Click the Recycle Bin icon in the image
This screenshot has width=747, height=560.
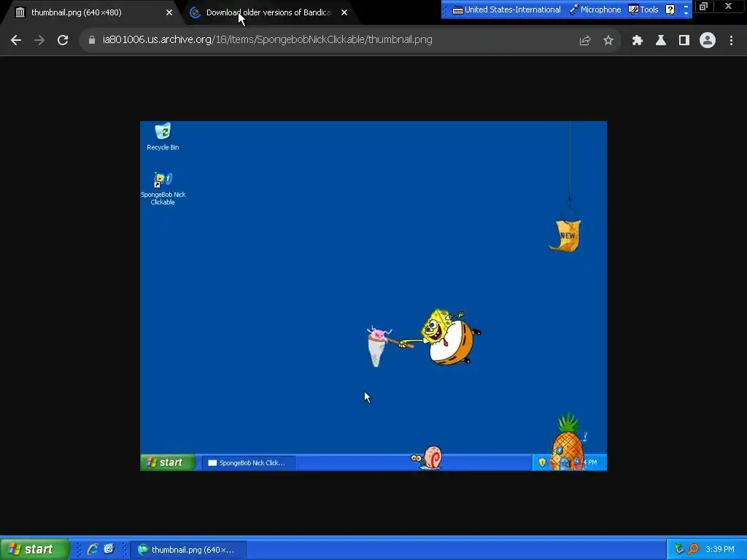(163, 136)
